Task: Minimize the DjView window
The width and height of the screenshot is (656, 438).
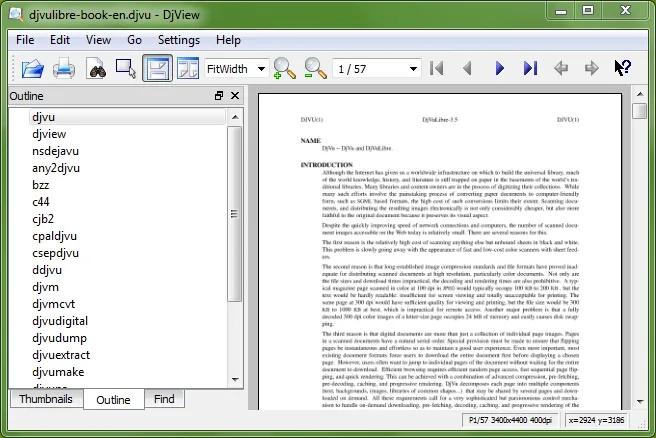Action: click(561, 11)
